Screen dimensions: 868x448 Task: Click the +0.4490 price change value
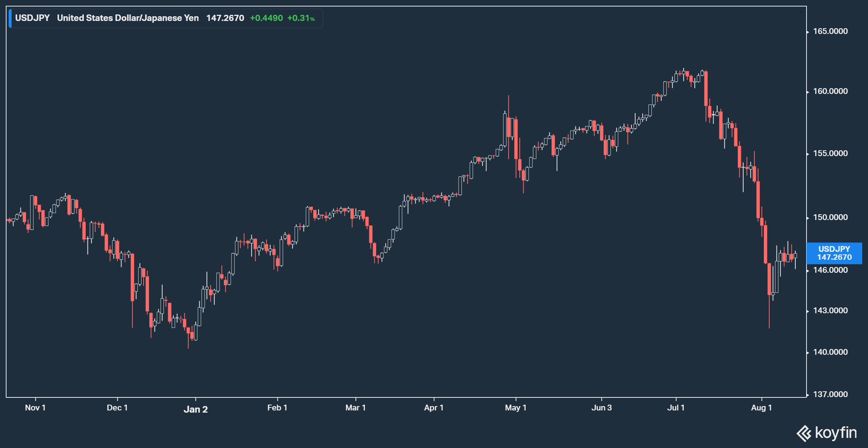point(266,18)
